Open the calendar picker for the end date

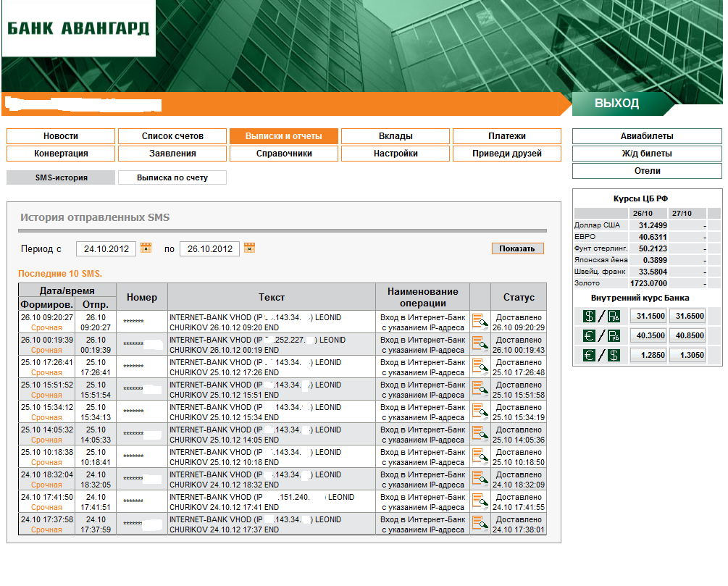point(249,248)
